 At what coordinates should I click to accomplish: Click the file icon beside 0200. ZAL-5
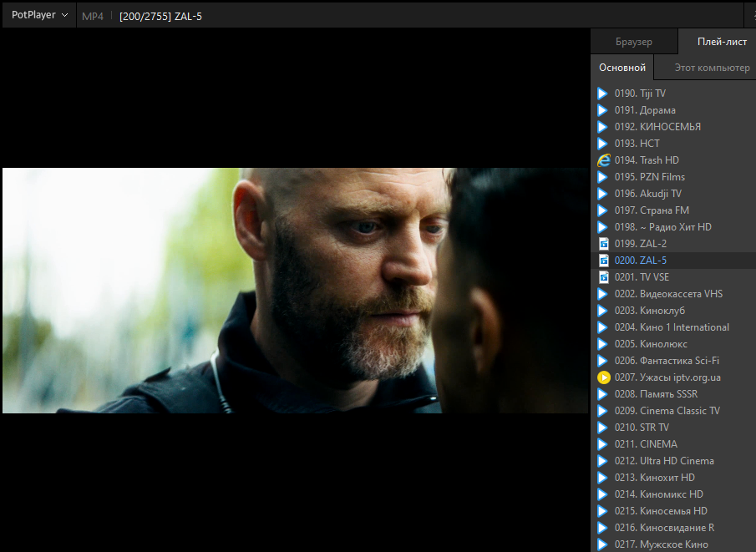[604, 261]
